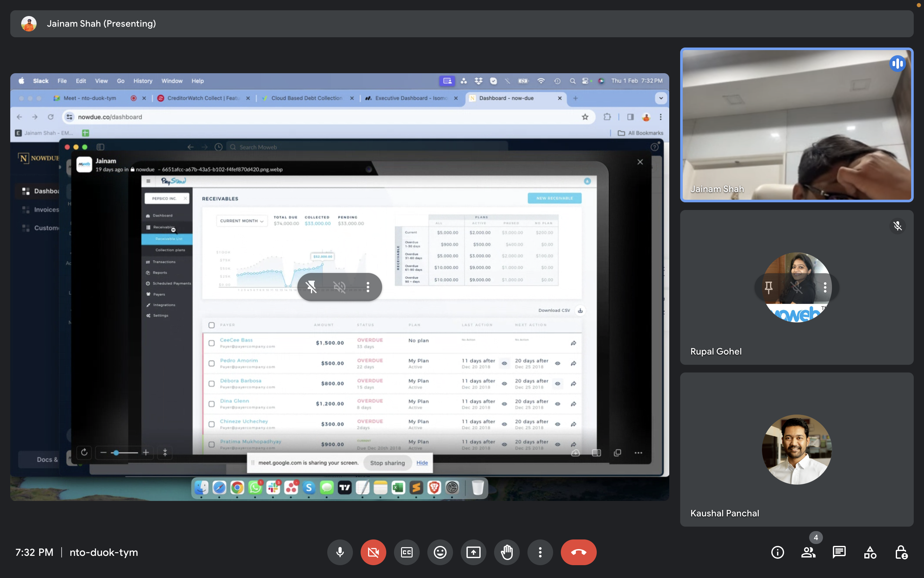
Task: Open Chrome from the Dock
Action: (237, 487)
